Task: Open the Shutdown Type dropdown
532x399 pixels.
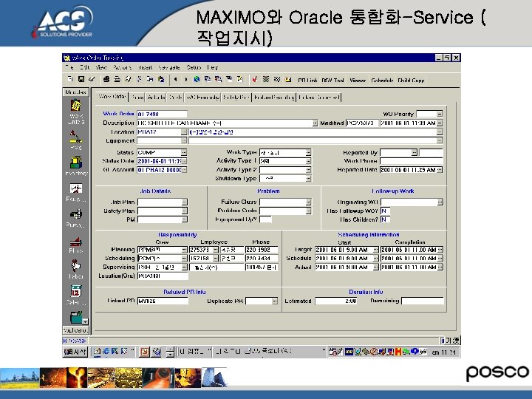Action: click(308, 179)
